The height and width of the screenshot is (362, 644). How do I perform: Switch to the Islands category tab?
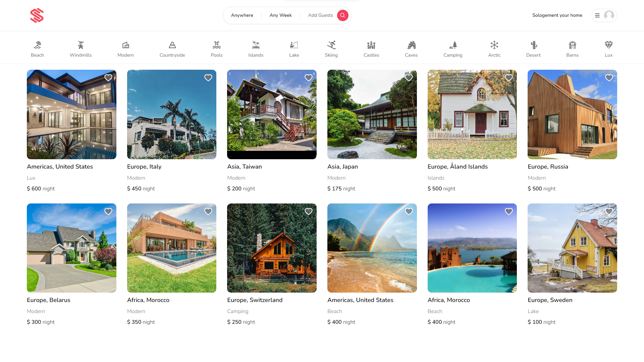[x=256, y=49]
